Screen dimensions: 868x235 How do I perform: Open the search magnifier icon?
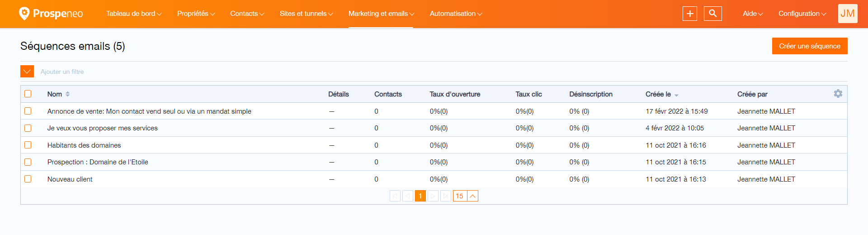pyautogui.click(x=713, y=14)
